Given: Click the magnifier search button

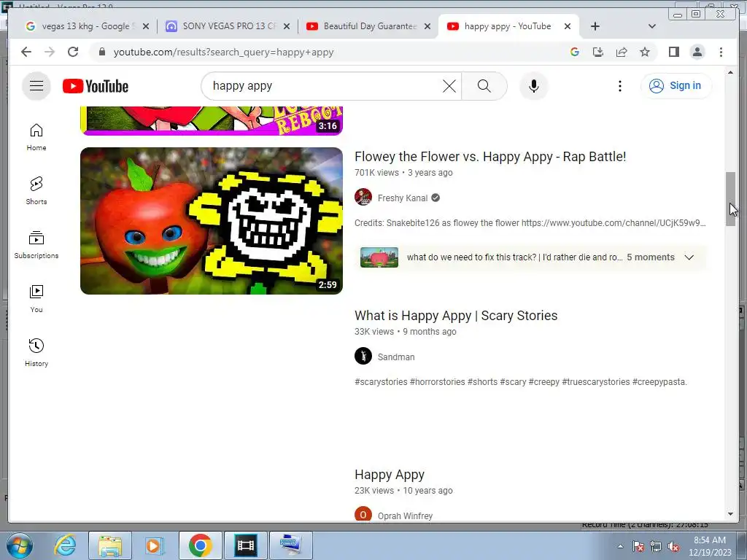Looking at the screenshot, I should pos(484,86).
